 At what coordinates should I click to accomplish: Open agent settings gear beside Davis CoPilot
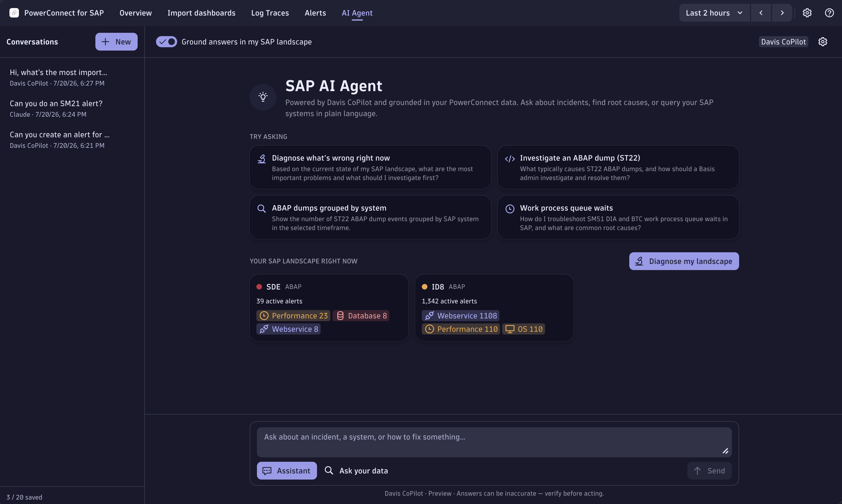click(x=822, y=42)
